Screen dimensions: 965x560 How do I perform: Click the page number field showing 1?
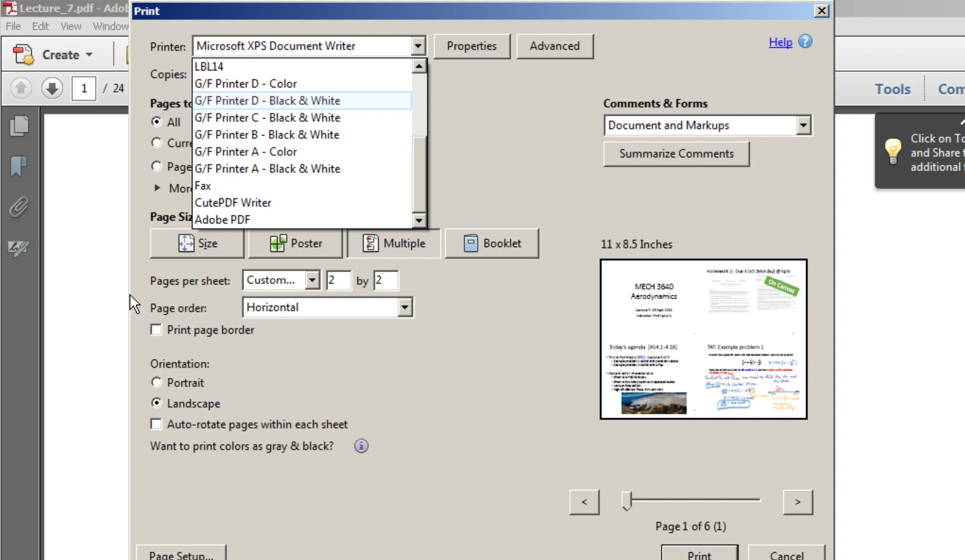pyautogui.click(x=84, y=88)
